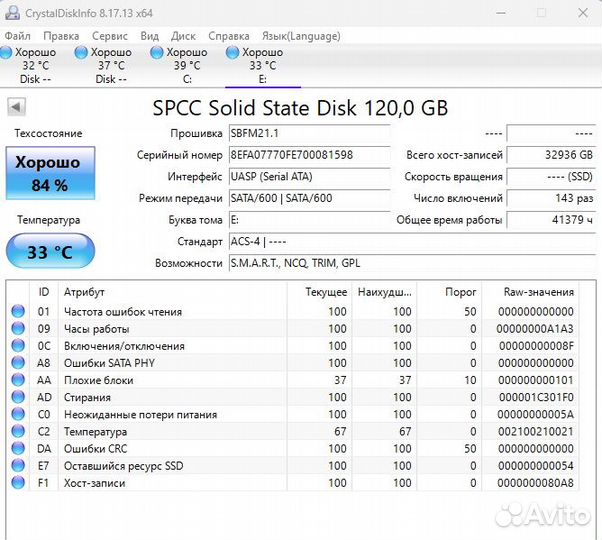
Task: Click the standard field ACS-4
Action: point(412,242)
